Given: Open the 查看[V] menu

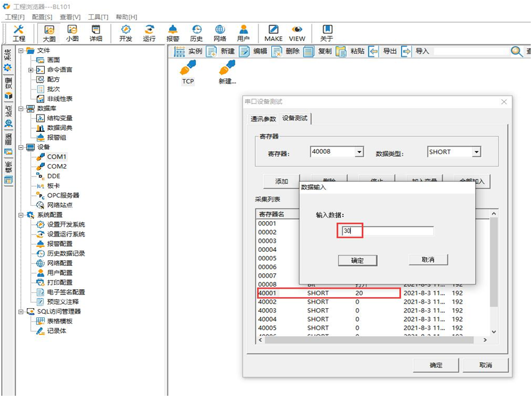Looking at the screenshot, I should pos(70,17).
